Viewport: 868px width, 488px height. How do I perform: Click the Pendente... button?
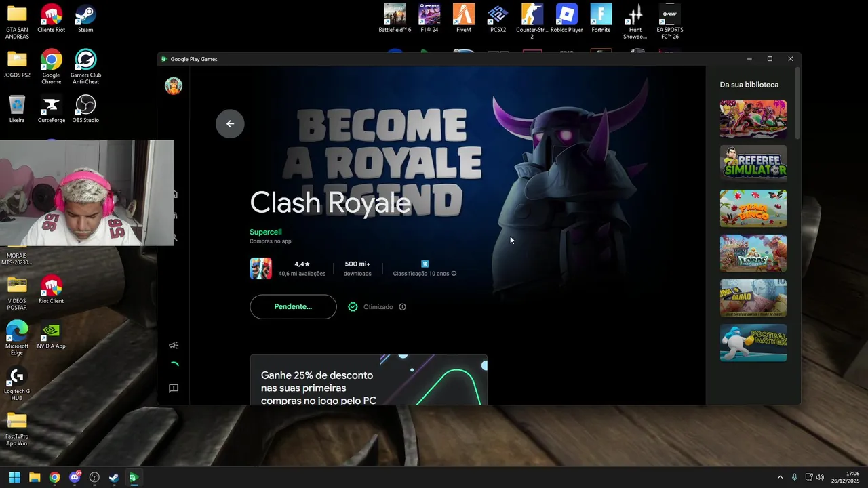[x=293, y=306]
